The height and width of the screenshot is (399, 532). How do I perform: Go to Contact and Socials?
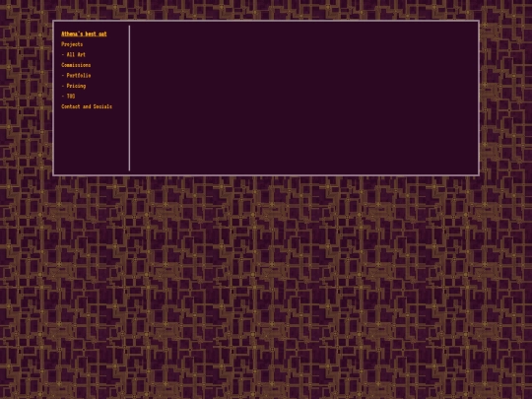point(87,106)
